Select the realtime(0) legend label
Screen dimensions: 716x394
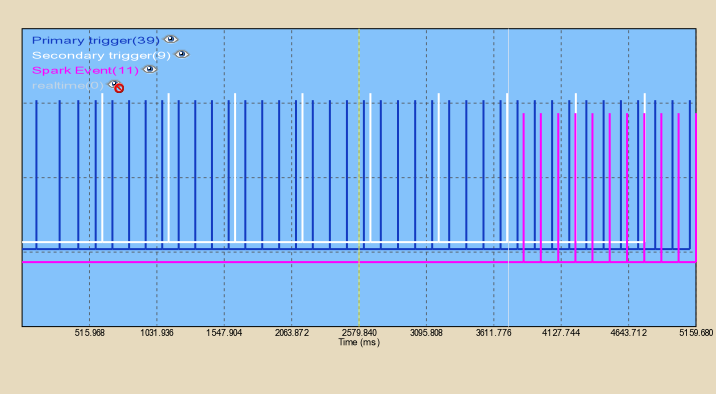pos(68,86)
